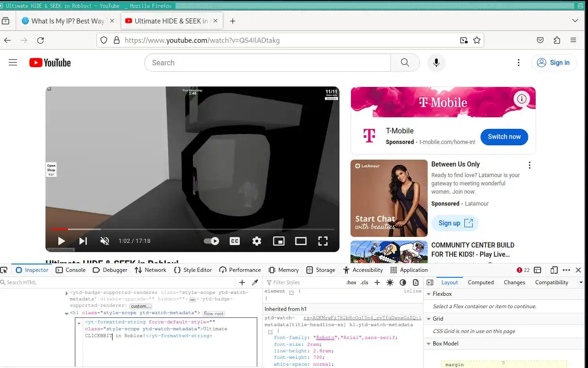Show the 22 errors badge
This screenshot has height=368, width=588.
click(x=523, y=270)
